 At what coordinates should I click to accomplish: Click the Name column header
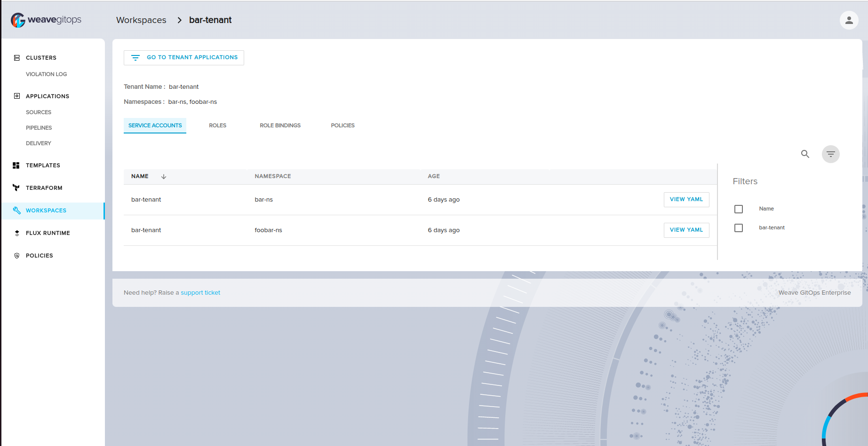[140, 177]
